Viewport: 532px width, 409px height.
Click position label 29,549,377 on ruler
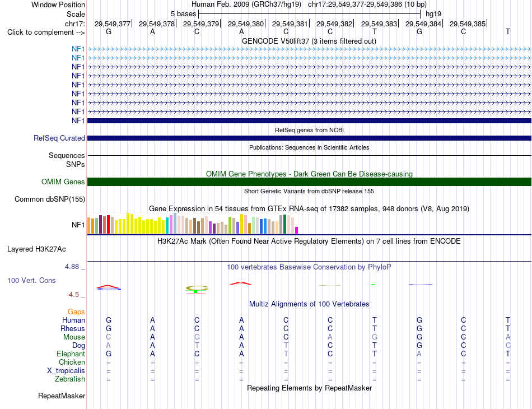pyautogui.click(x=113, y=24)
